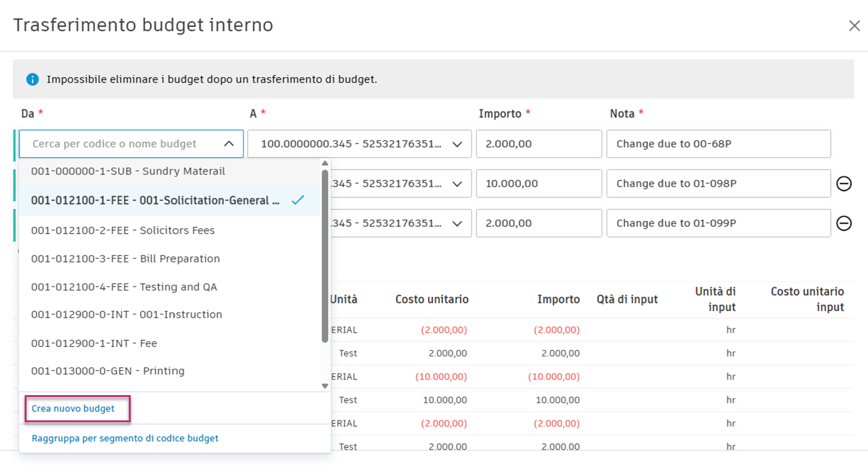The image size is (868, 474).
Task: Collapse the Da budget dropdown
Action: (228, 143)
